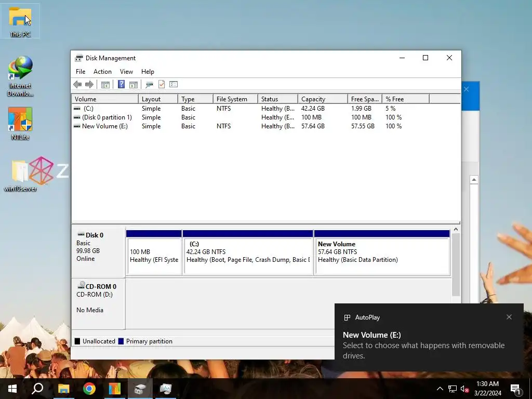Click the 57.55 GB free space cell
Image resolution: width=532 pixels, height=399 pixels.
click(x=363, y=126)
